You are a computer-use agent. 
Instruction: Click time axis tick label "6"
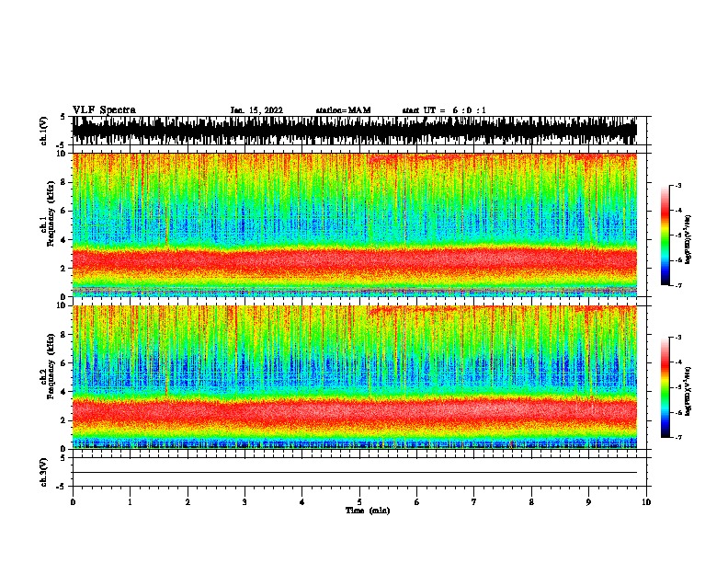pyautogui.click(x=417, y=502)
